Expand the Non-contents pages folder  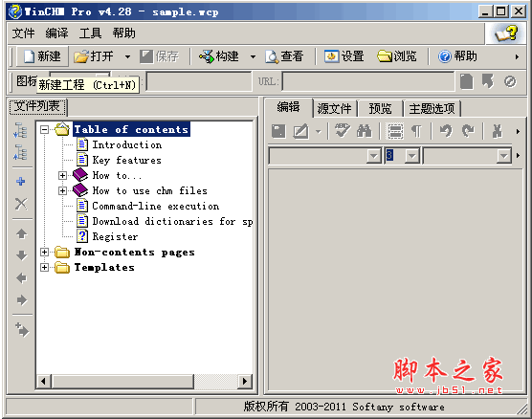[x=44, y=253]
